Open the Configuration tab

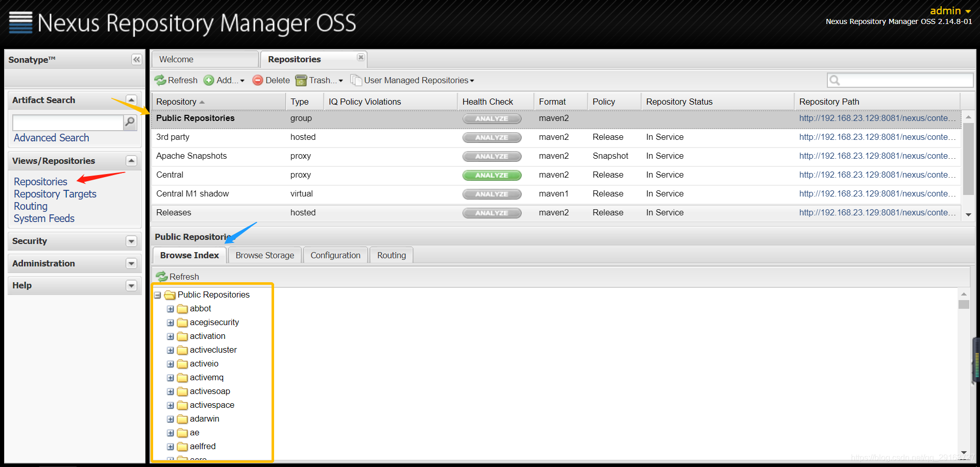click(x=335, y=255)
